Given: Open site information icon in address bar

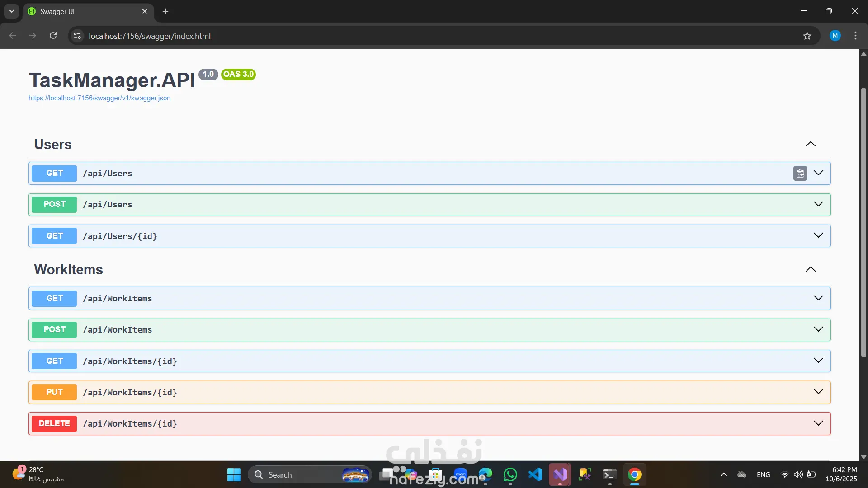Looking at the screenshot, I should (x=77, y=36).
